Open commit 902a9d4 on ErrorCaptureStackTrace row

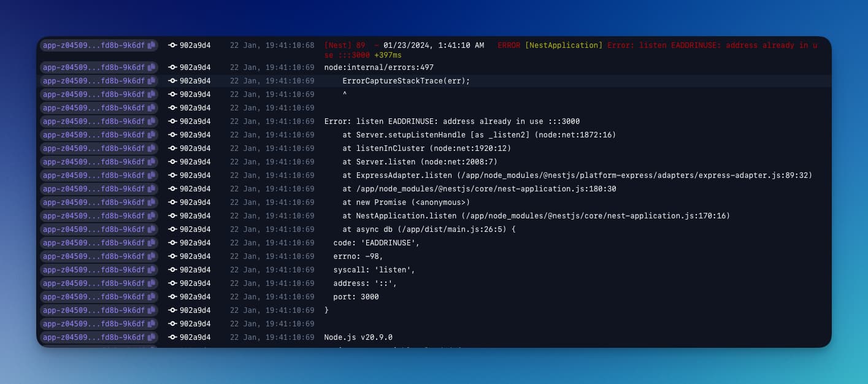point(190,81)
